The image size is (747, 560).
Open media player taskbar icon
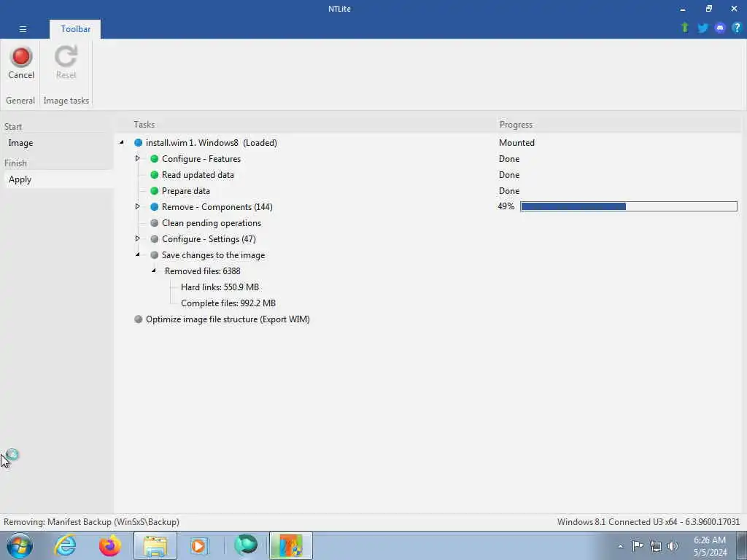[x=199, y=545]
